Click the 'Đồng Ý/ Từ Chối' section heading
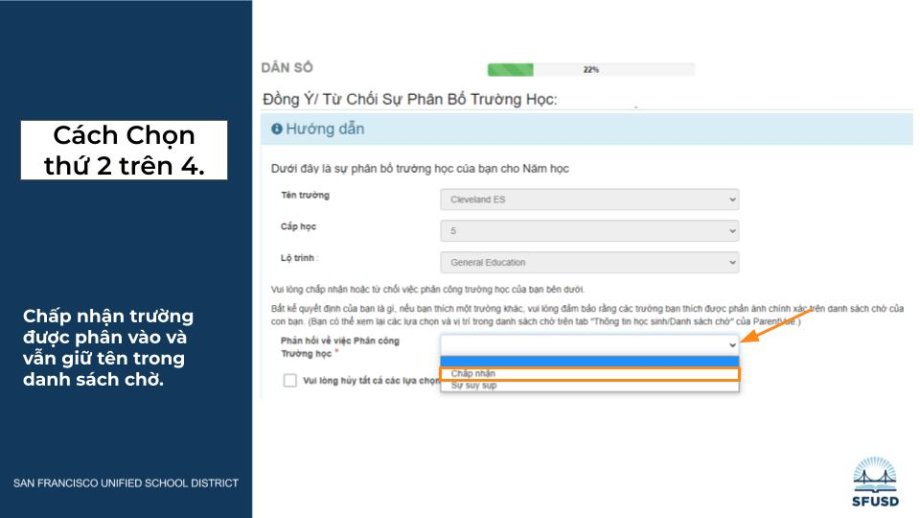The width and height of the screenshot is (920, 518). tap(409, 99)
